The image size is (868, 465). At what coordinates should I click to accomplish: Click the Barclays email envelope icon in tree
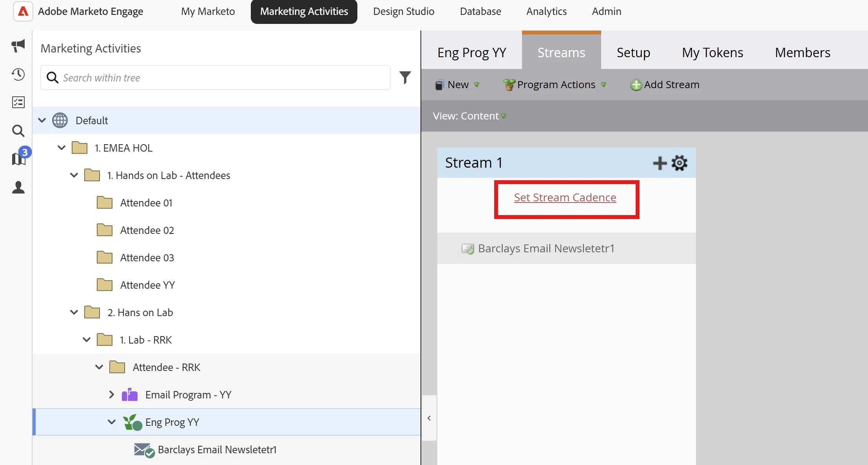point(144,450)
